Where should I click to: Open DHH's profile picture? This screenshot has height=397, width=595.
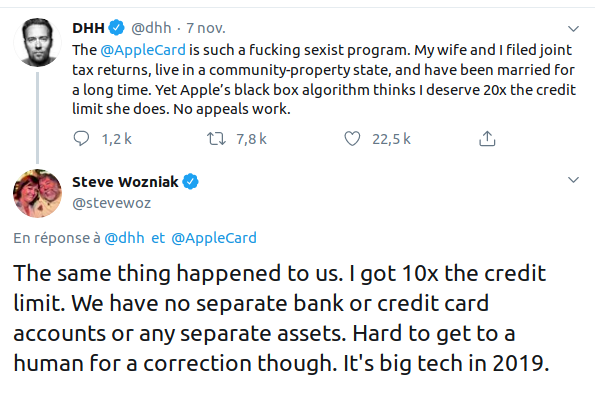(x=37, y=43)
